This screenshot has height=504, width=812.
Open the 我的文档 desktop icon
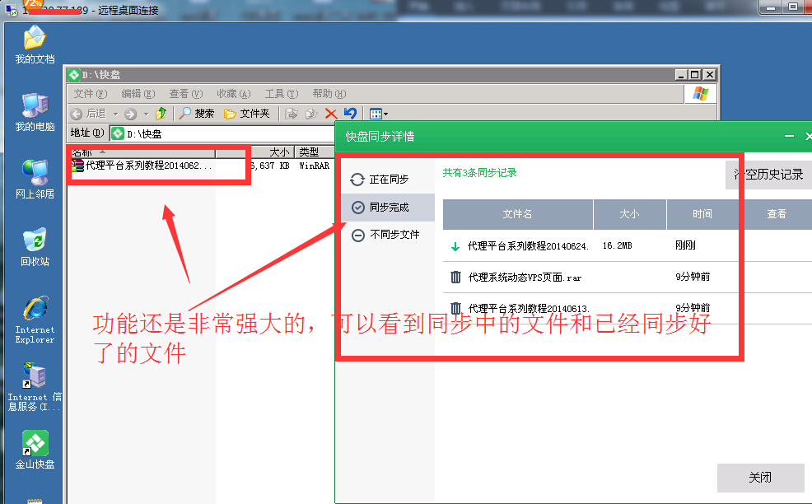coord(35,44)
